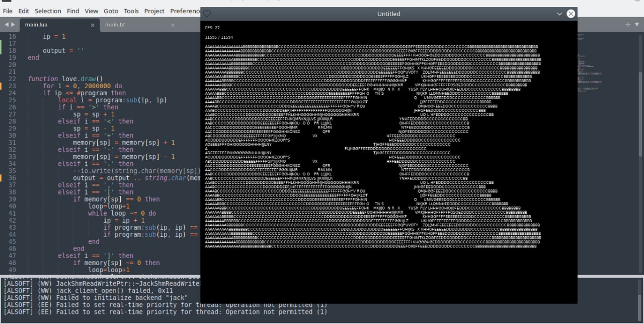Close the main.lua tab
Viewport: 644px width, 324px height.
[x=93, y=25]
